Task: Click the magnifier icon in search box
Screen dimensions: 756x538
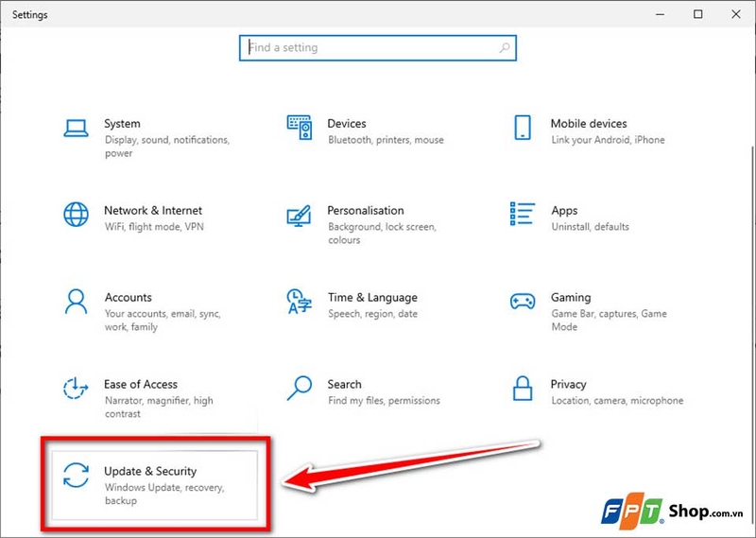Action: [x=504, y=48]
